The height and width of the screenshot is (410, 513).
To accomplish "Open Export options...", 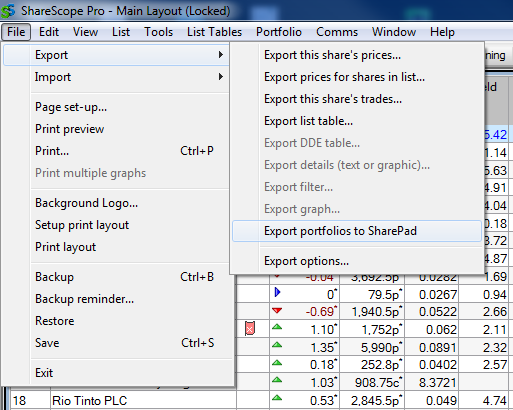I will pos(357,261).
